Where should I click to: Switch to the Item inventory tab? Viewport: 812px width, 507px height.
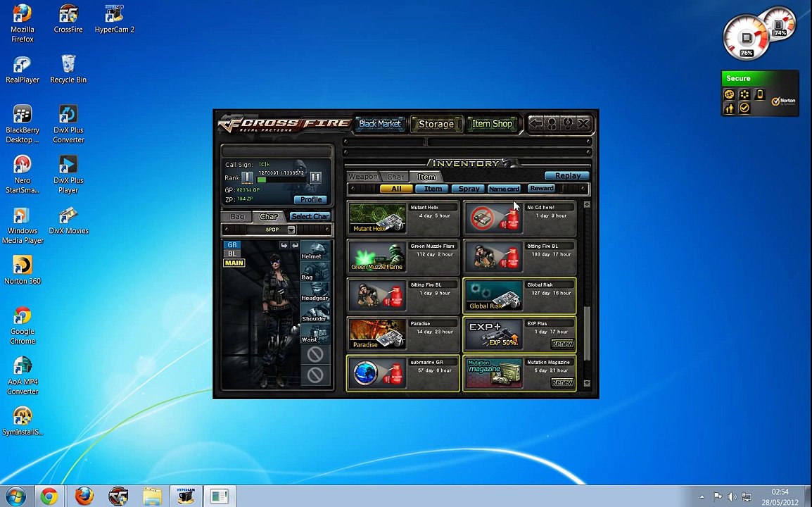pyautogui.click(x=426, y=177)
